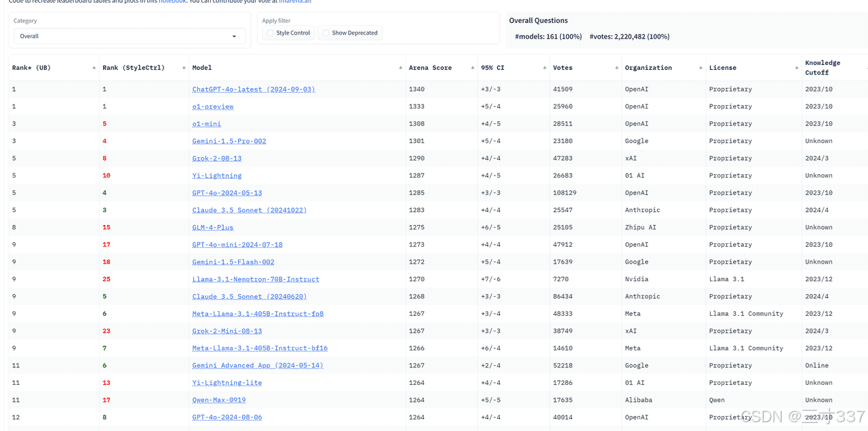Screen dimensions: 868x431
Task: Follow the GPT-4o-2024-05-13 link
Action: pos(227,193)
